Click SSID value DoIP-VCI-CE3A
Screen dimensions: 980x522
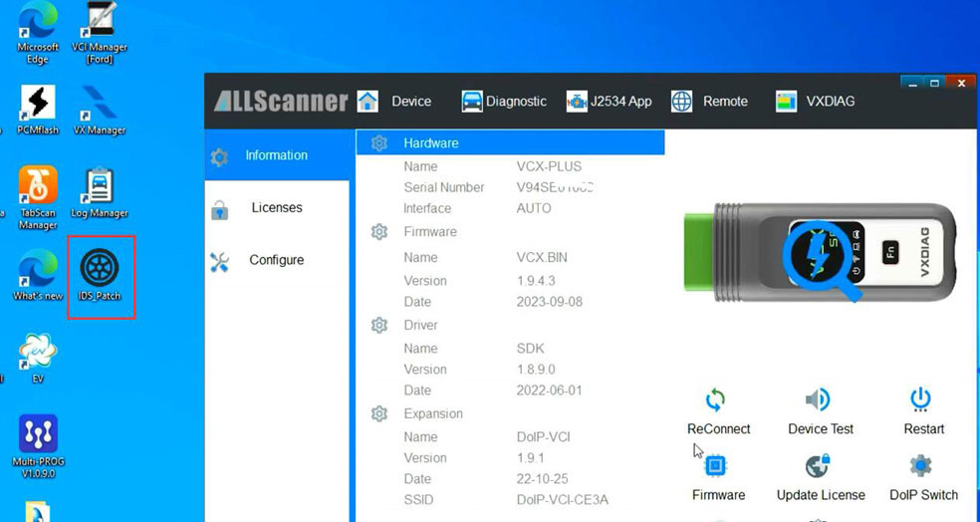(563, 500)
